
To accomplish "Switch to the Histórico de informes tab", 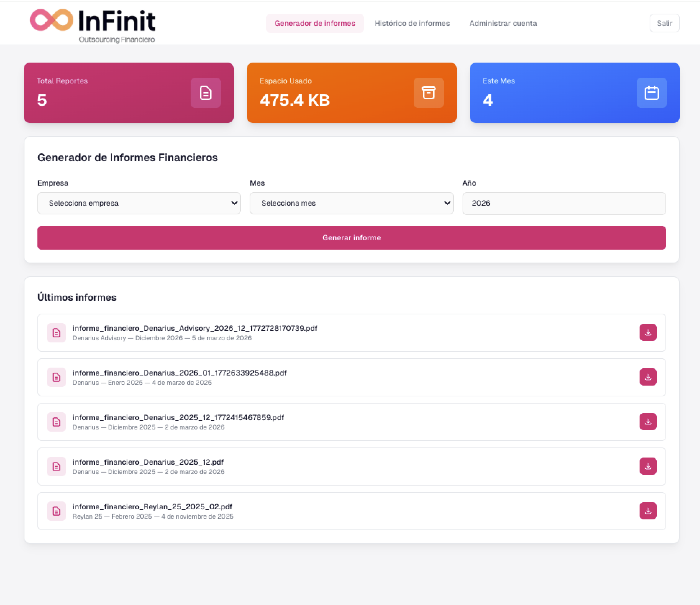I will 412,23.
